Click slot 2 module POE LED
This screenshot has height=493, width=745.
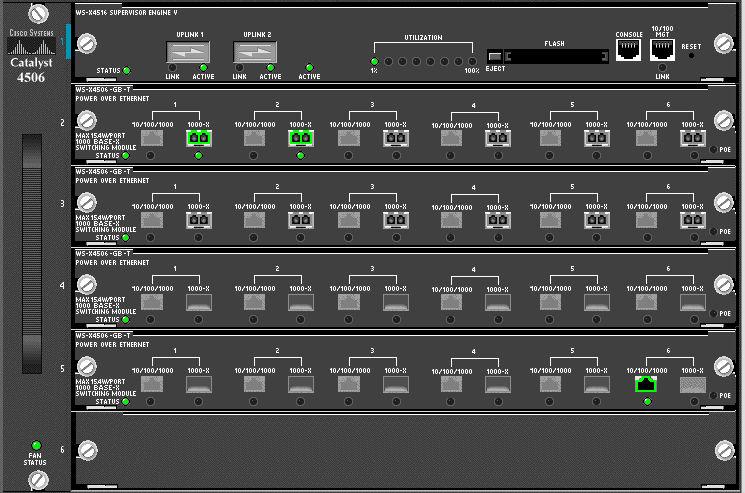tap(713, 150)
